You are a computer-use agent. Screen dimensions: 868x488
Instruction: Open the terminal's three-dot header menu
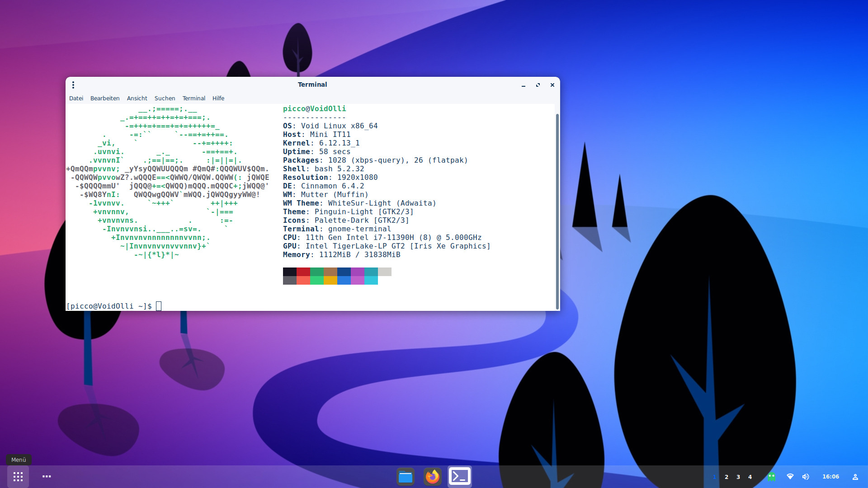click(73, 85)
